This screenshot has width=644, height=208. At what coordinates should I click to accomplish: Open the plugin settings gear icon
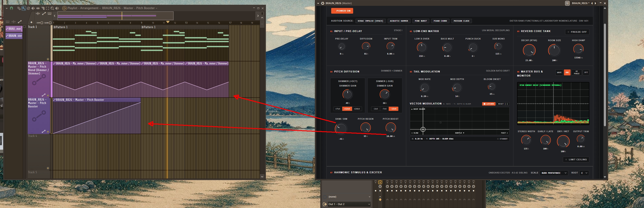323,3
